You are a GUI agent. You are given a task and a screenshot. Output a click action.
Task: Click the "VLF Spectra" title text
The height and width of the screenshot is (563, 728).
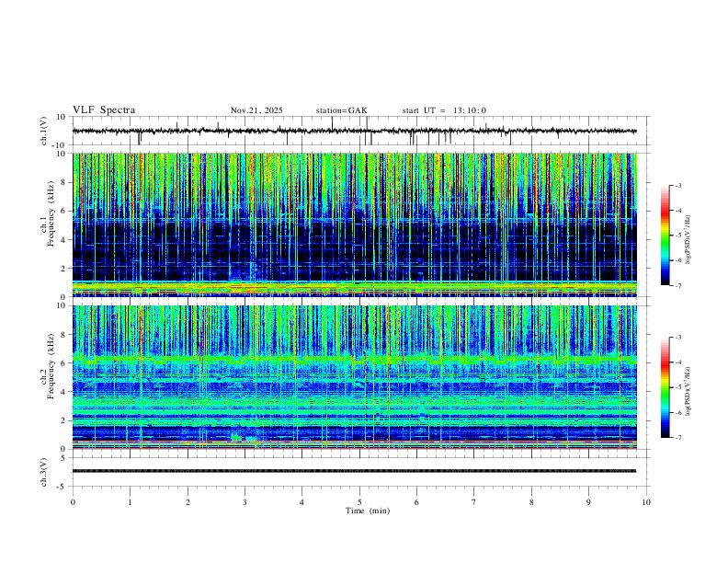(104, 110)
